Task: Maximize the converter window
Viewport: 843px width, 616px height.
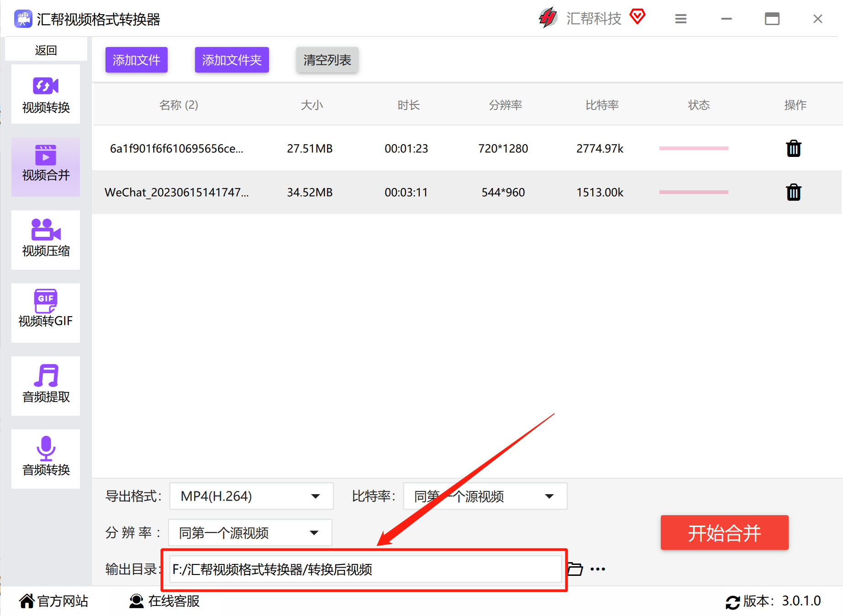Action: pos(772,19)
